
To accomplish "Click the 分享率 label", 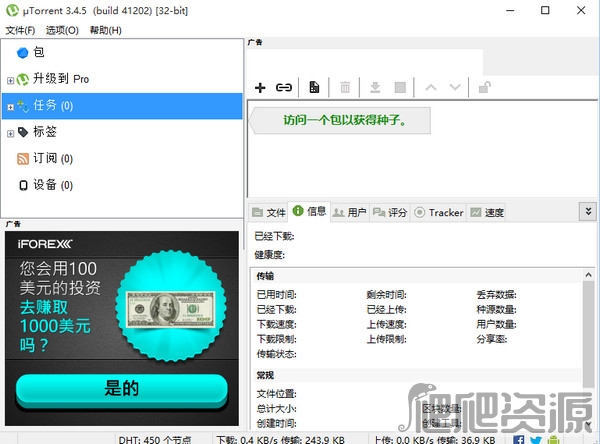I will [x=492, y=339].
